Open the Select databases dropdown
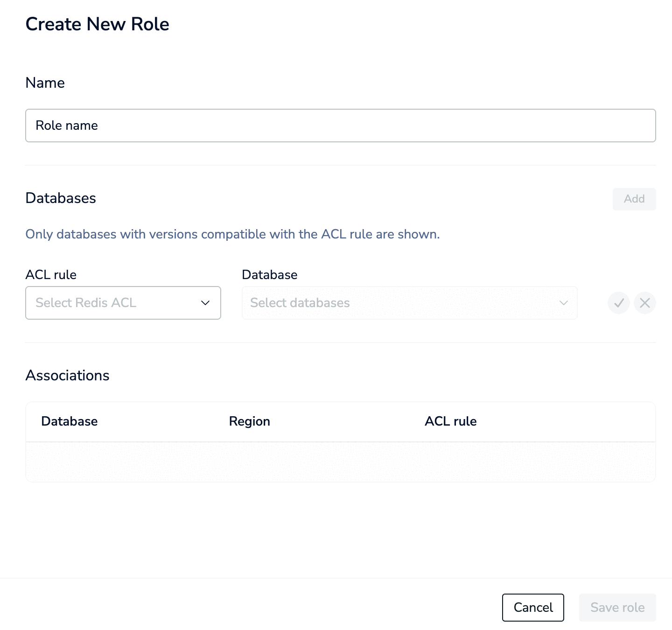The height and width of the screenshot is (630, 672). pyautogui.click(x=401, y=303)
